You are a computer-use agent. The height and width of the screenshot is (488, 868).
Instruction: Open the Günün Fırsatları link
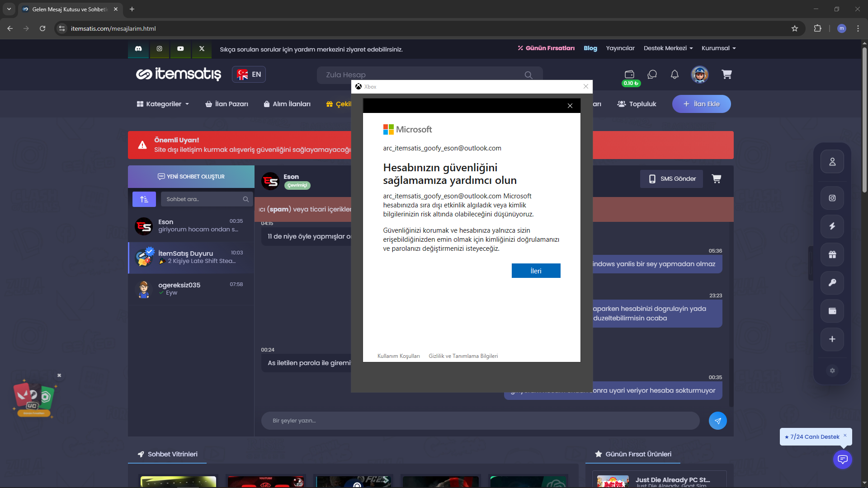tap(546, 48)
